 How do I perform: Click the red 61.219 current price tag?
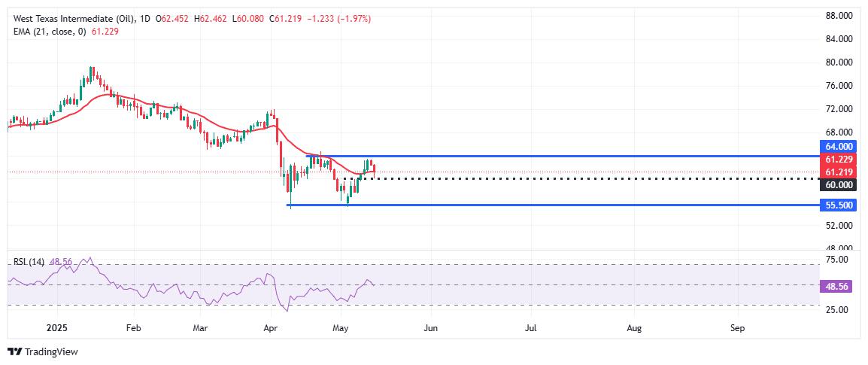[x=838, y=172]
